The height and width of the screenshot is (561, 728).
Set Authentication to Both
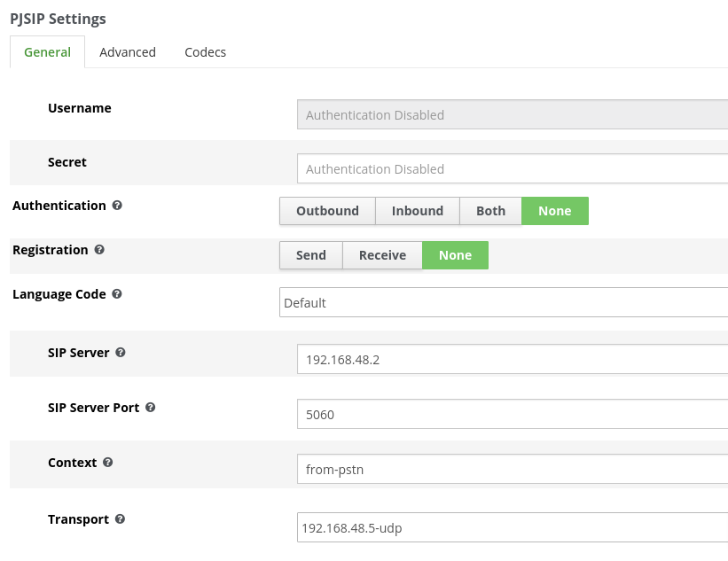pos(490,211)
